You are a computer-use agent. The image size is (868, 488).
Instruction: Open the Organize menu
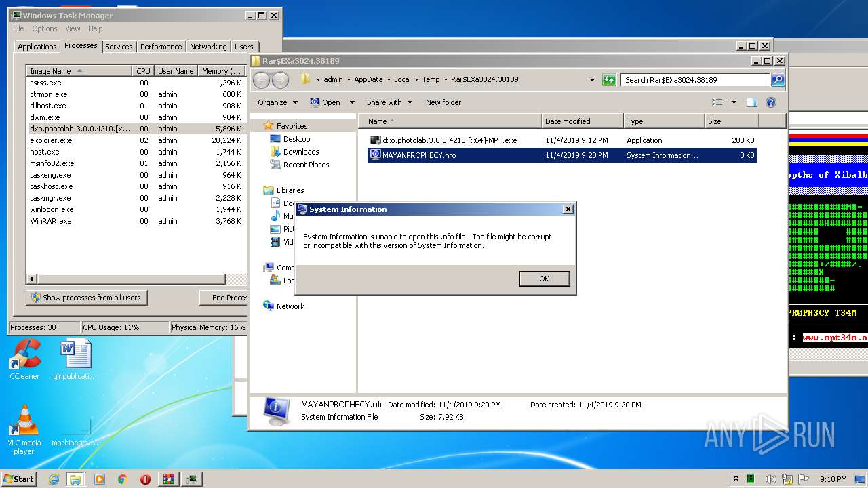pos(277,102)
